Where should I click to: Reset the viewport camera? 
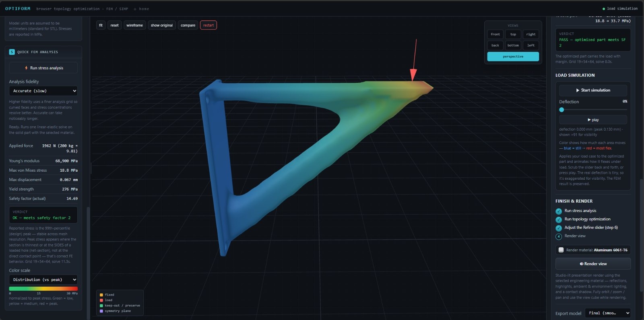coord(115,25)
